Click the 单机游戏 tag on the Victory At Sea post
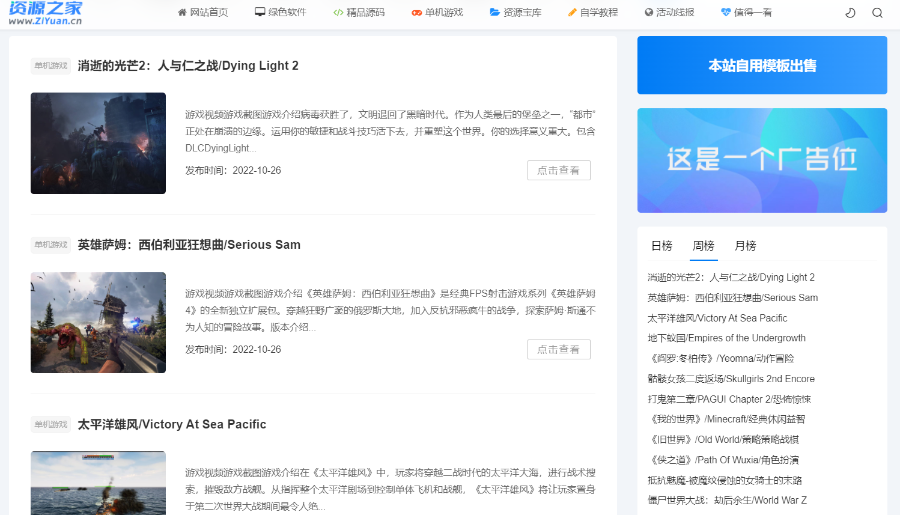Screen dimensions: 900x515 [x=51, y=424]
